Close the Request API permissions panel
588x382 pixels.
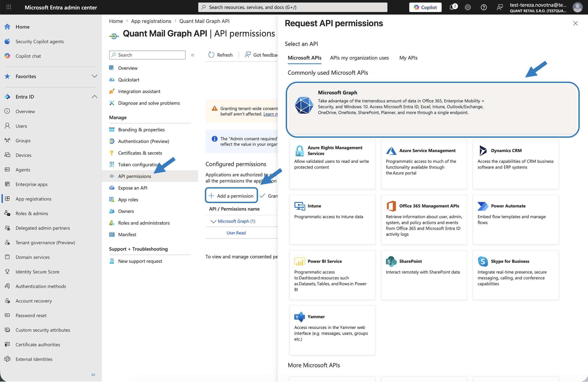(x=575, y=23)
